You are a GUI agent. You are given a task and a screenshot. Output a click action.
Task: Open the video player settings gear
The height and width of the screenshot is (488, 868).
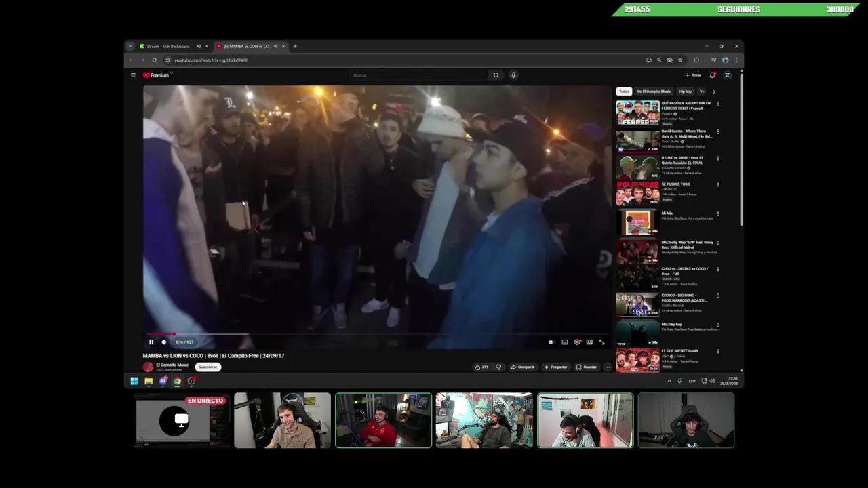pyautogui.click(x=577, y=342)
